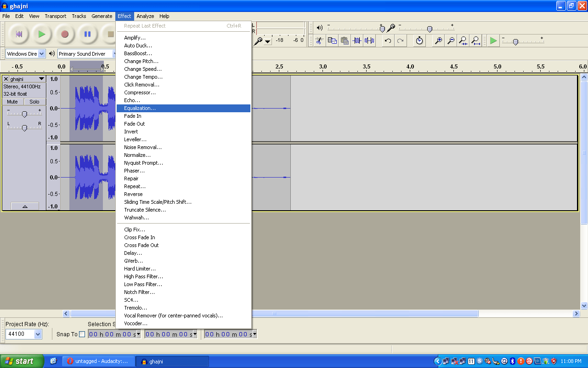Open the Project Rate dropdown
Image resolution: width=588 pixels, height=368 pixels.
(38, 334)
